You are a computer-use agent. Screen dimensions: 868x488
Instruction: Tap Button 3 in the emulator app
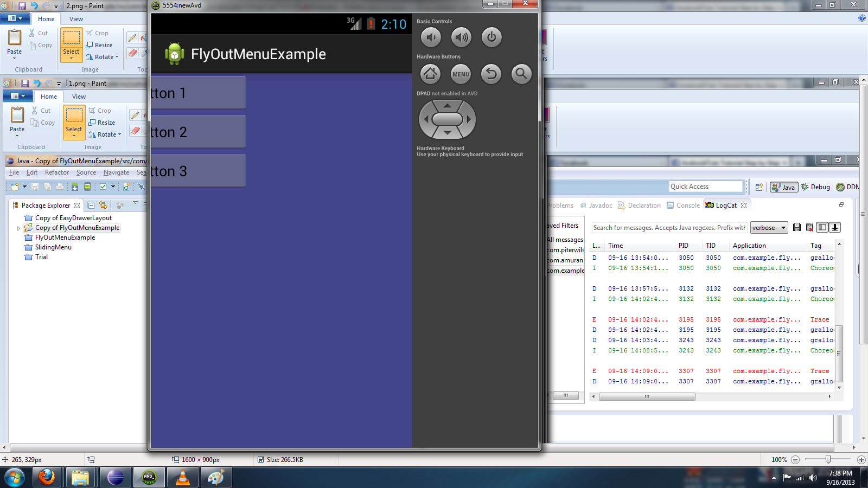coord(198,171)
